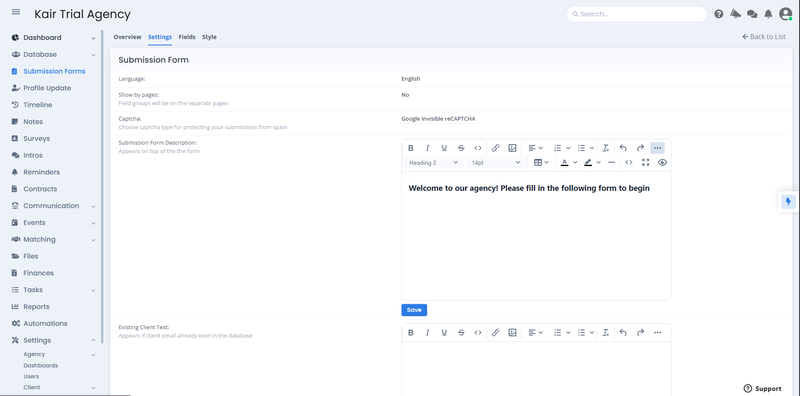Save the submission form description
800x396 pixels.
tap(414, 310)
